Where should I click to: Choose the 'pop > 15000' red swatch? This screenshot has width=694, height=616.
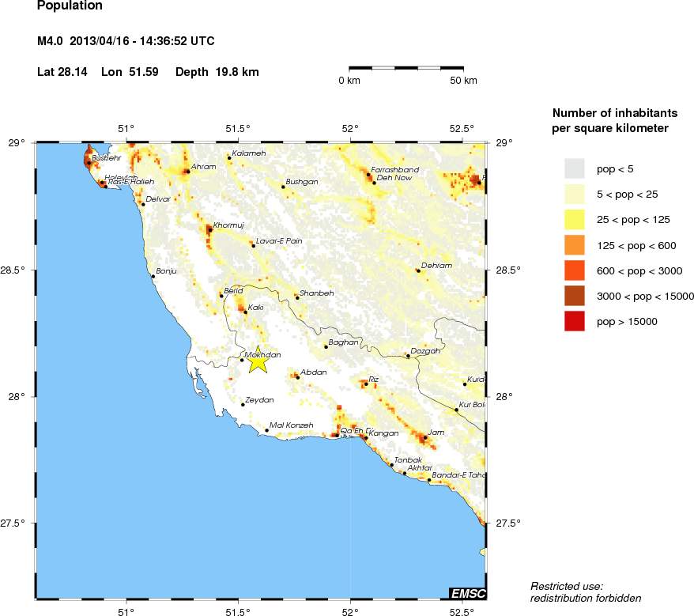tap(574, 321)
